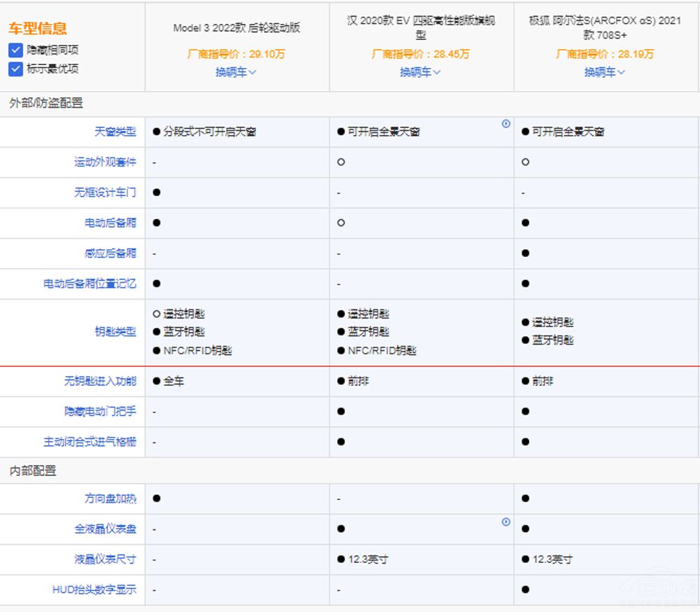Click the 极狐 阿尔法S 708S+ car title

click(605, 27)
